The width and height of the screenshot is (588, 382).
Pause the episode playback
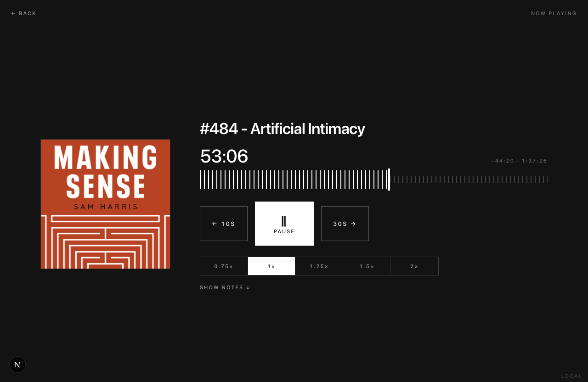pyautogui.click(x=284, y=224)
